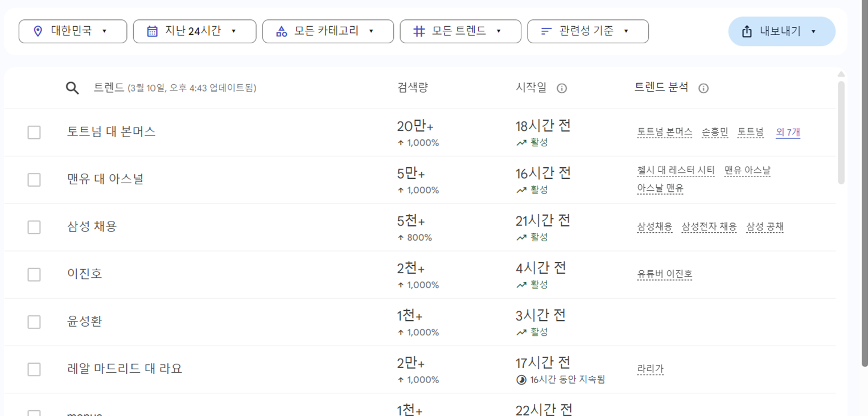Check the box beside 이진호

[34, 274]
